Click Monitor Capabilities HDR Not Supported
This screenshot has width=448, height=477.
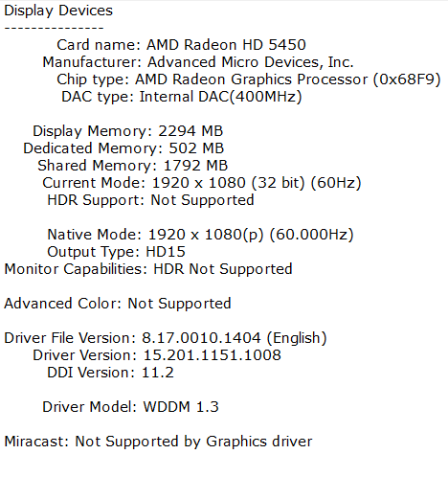pos(148,269)
